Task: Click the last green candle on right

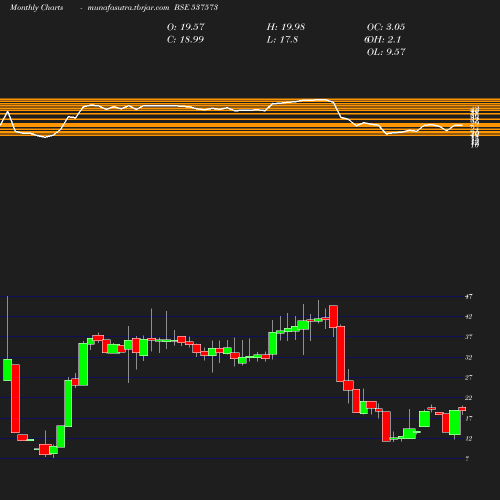Action: tap(455, 422)
